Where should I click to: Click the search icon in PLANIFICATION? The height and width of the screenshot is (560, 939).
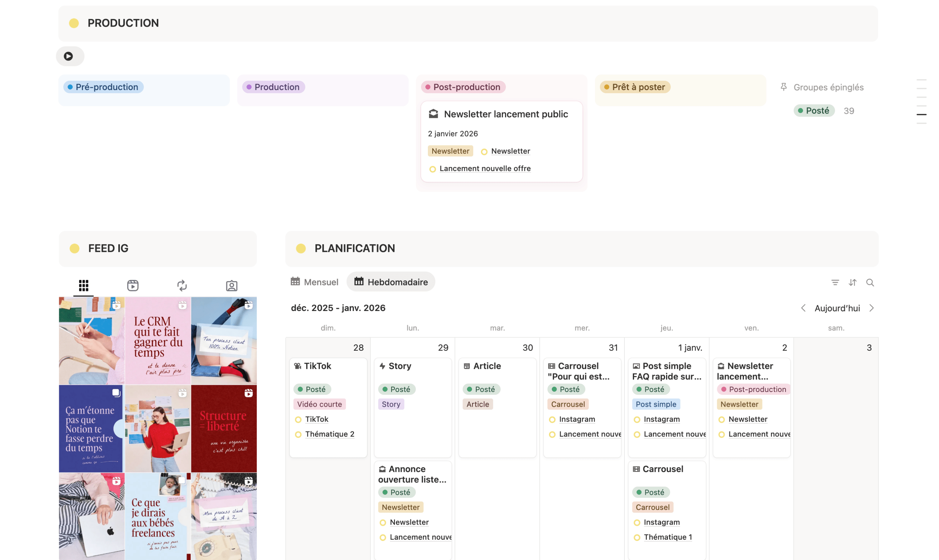pos(870,282)
